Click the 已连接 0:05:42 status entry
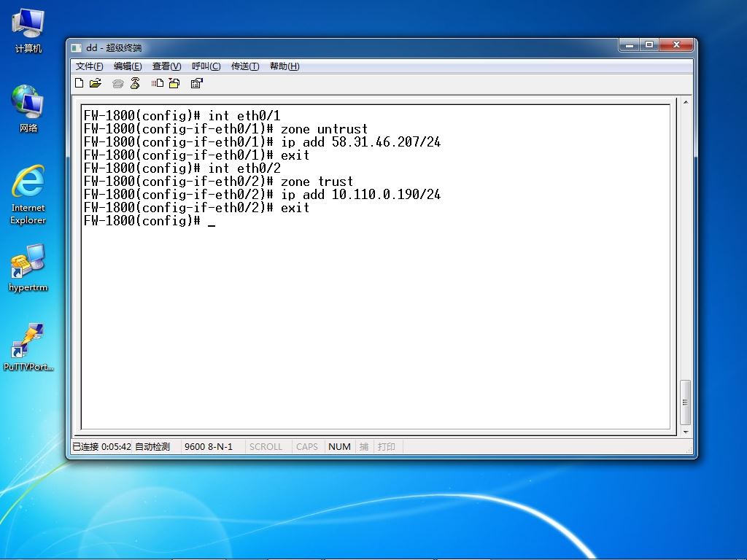 101,447
